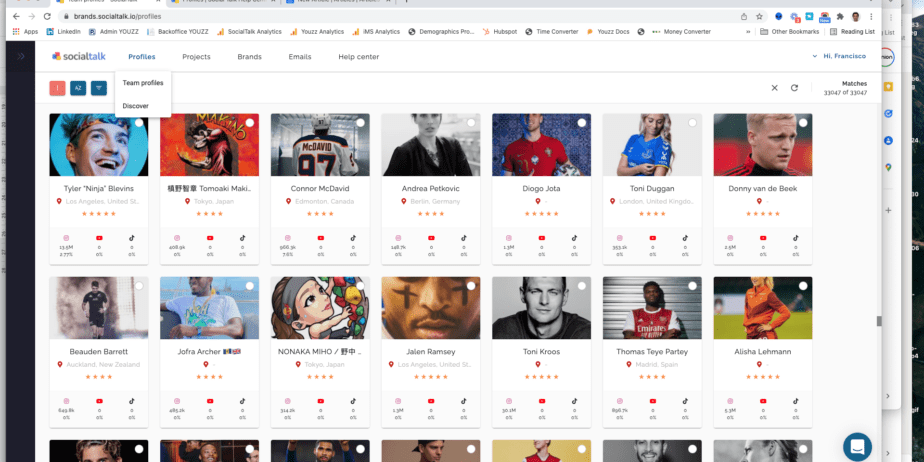
Task: Click Andrea Petkovic YouTube icon
Action: [x=431, y=238]
